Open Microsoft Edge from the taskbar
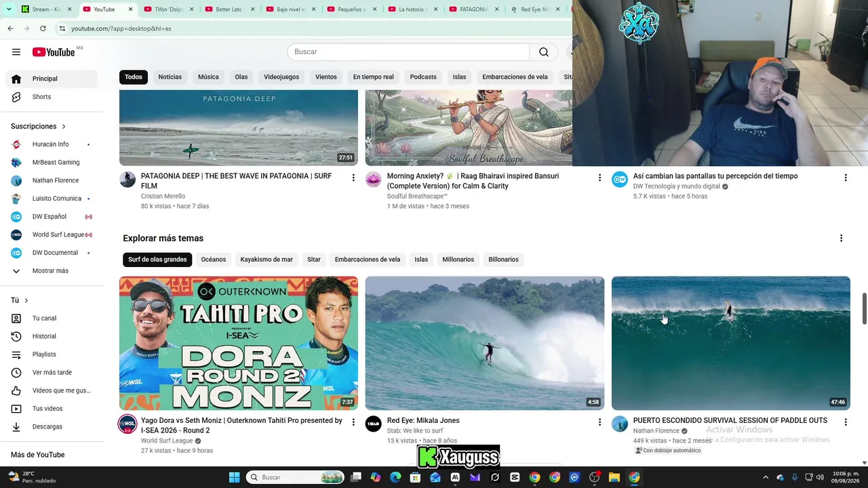Screen dimensions: 868x488 click(395, 477)
